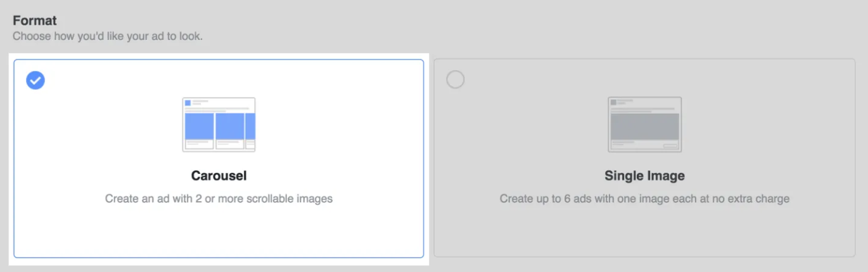Click the "Create an ad with 2 or more scrollable images" text
The image size is (868, 272).
219,199
